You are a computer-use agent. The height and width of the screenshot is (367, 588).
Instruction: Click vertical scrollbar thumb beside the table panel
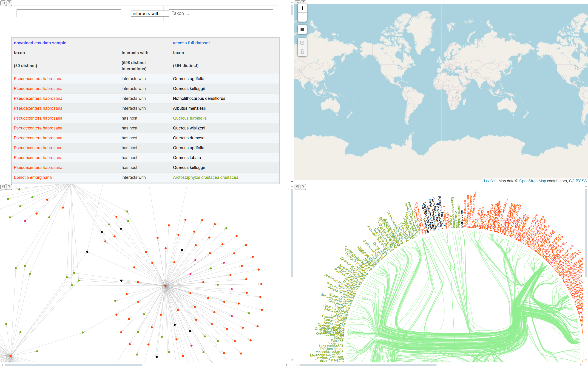tap(292, 10)
